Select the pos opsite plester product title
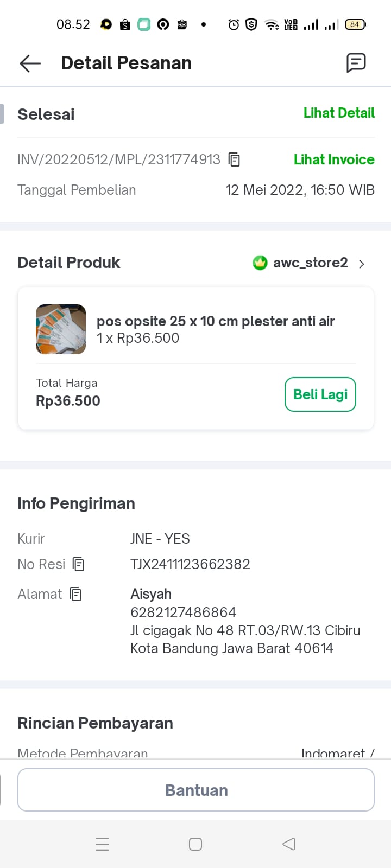The width and height of the screenshot is (391, 868). pos(216,321)
